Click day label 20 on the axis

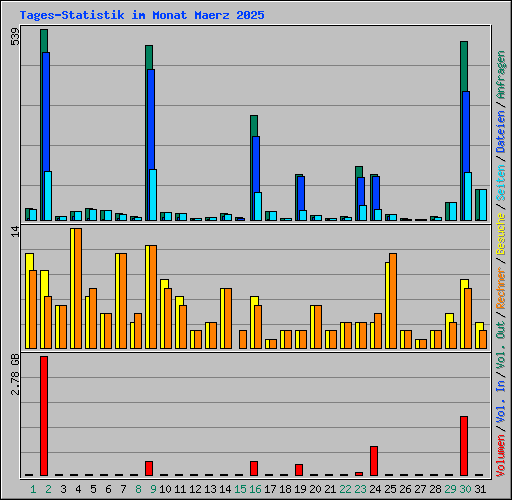pos(315,489)
